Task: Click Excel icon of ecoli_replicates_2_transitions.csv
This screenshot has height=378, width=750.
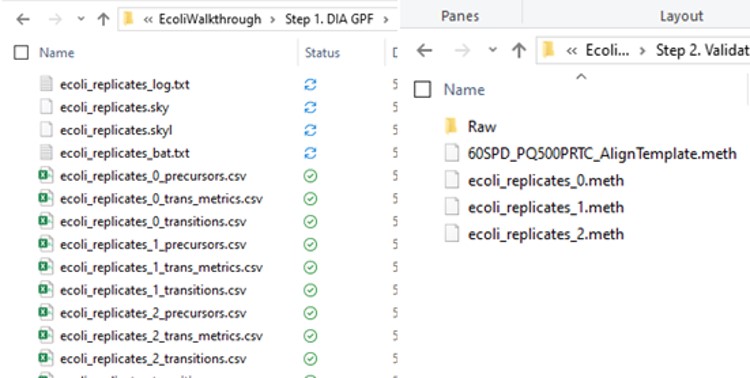Action: pos(45,358)
